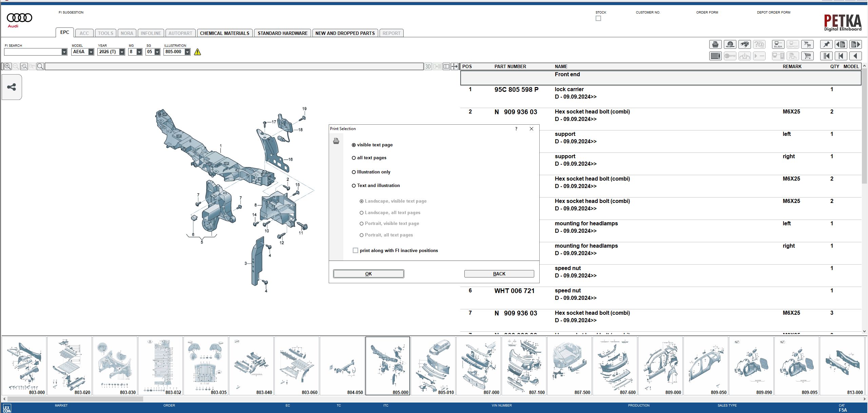Viewport: 868px width, 413px height.
Task: Click the zoom-in magnifier above the illustration
Action: [x=7, y=66]
